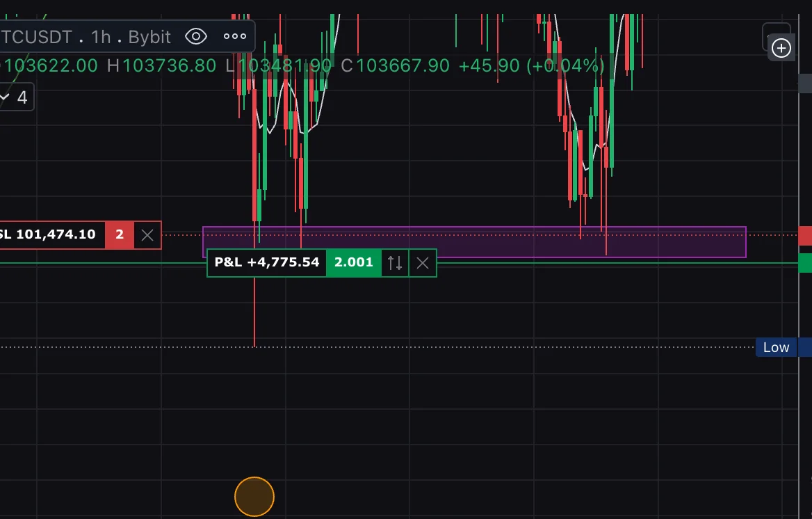The image size is (812, 519).
Task: Click the close value C103667.90 in legend
Action: [395, 66]
